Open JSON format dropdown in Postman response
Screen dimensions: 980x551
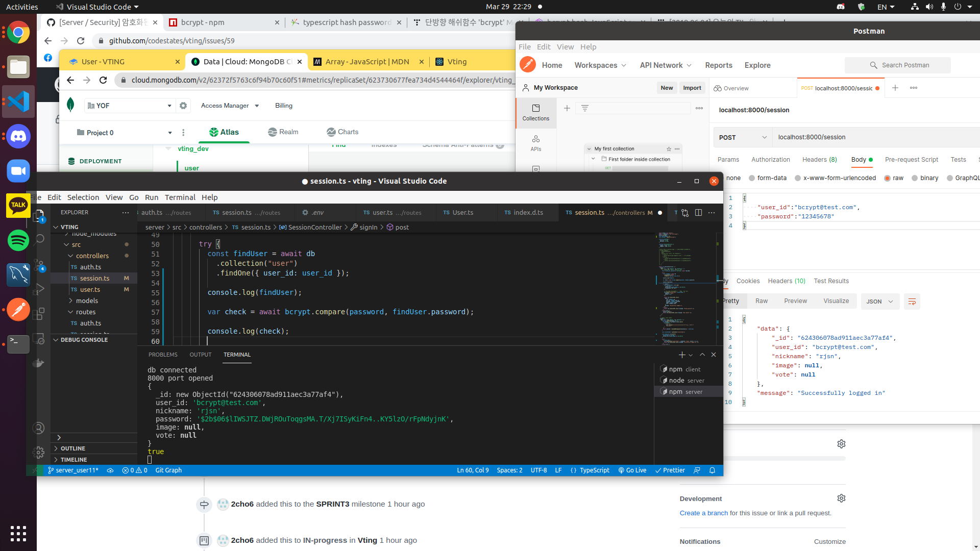coord(879,302)
